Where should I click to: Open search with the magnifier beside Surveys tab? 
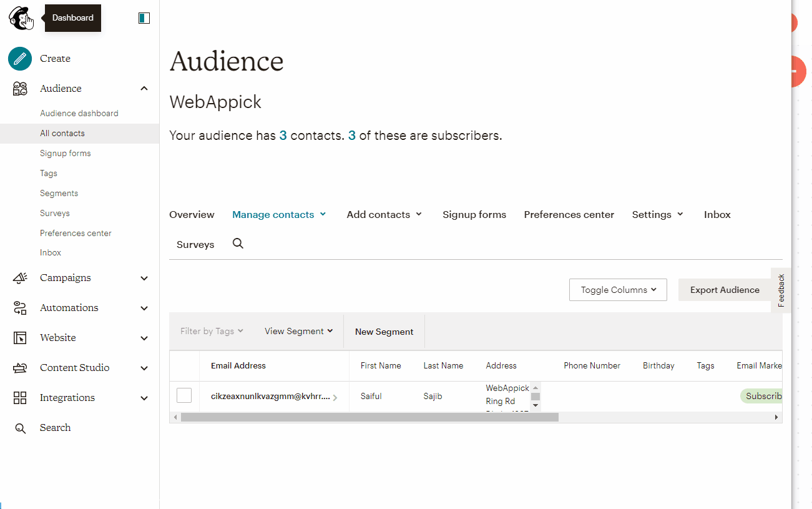pyautogui.click(x=238, y=244)
